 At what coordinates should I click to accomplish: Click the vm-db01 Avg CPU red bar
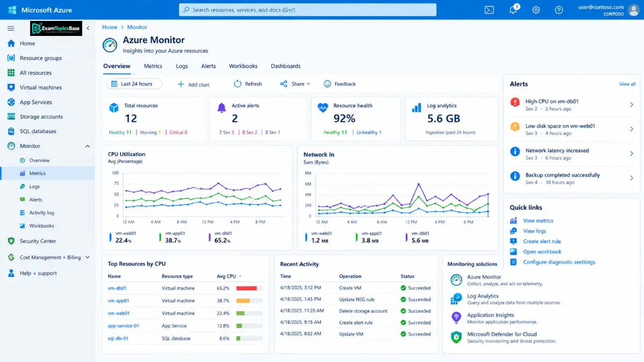(x=247, y=288)
